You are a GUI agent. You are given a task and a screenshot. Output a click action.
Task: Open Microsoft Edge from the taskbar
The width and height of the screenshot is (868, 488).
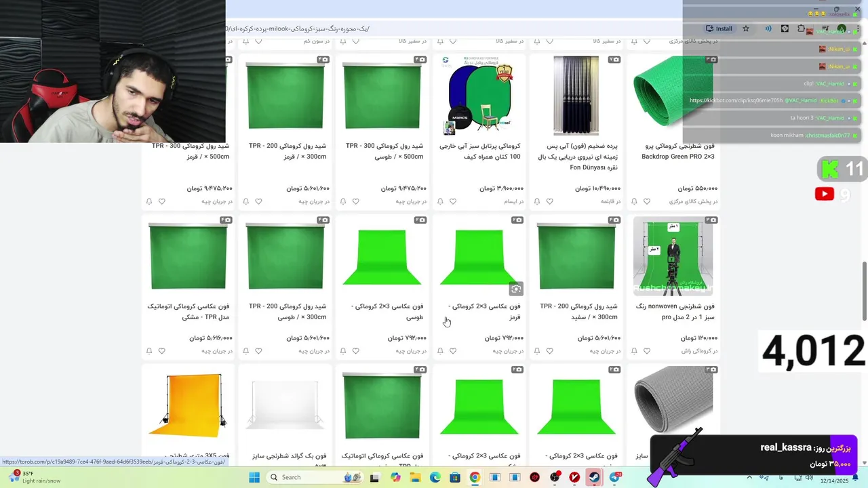435,477
